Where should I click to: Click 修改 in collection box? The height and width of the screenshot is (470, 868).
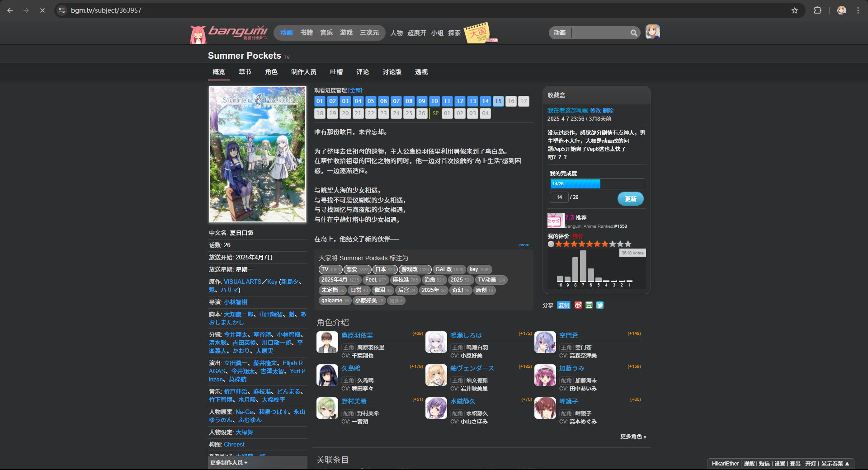[595, 110]
